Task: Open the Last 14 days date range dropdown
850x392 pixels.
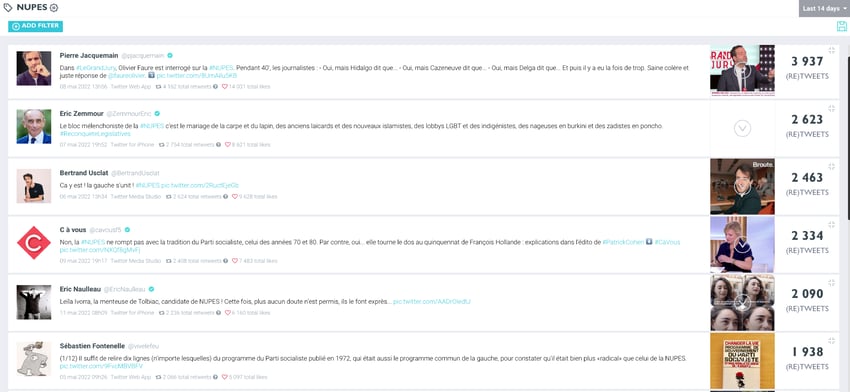Action: (824, 9)
